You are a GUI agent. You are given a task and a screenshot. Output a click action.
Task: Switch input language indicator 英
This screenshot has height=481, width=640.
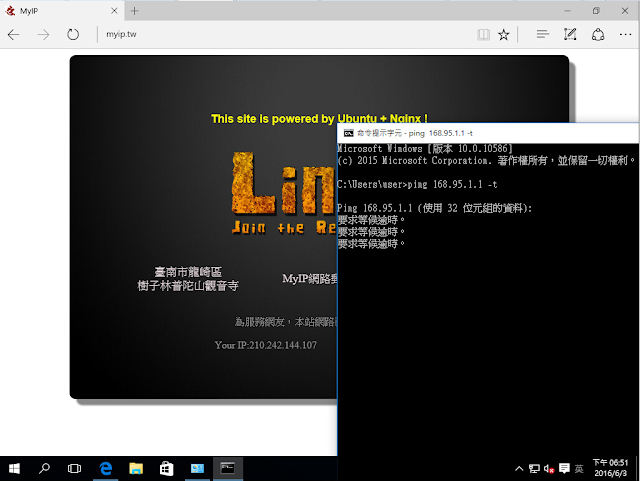pyautogui.click(x=579, y=469)
